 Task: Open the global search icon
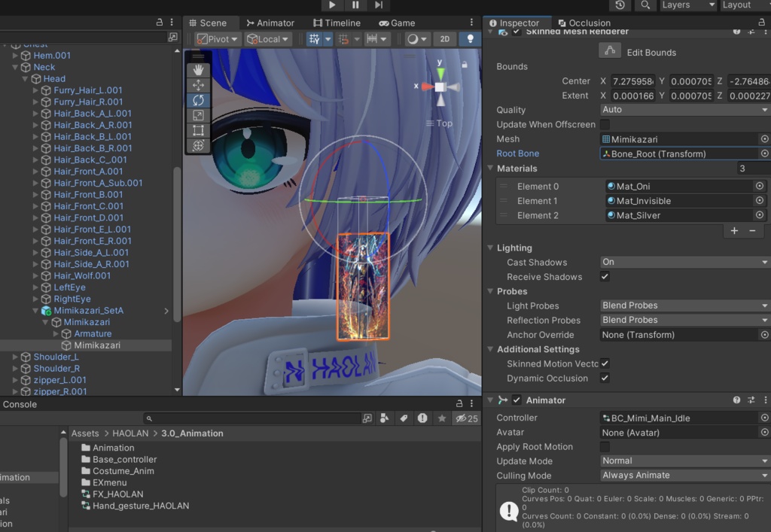pyautogui.click(x=645, y=5)
